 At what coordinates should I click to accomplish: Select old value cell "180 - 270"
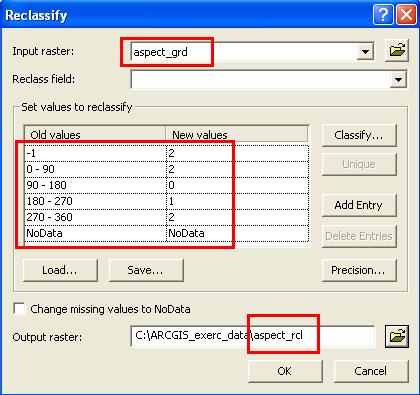[x=96, y=201]
